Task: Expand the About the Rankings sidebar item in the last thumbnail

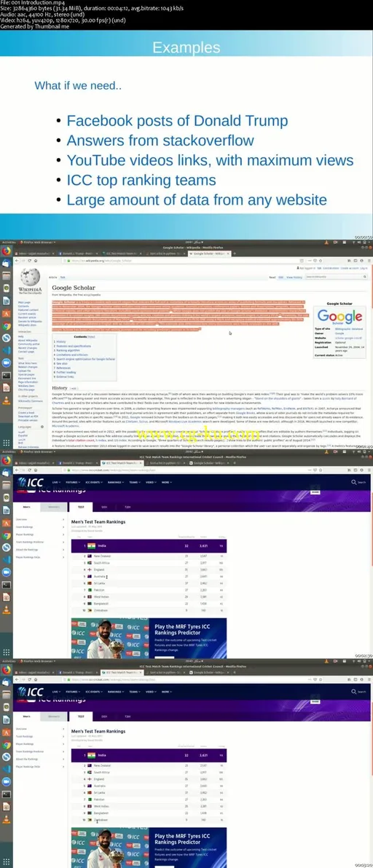Action: click(x=40, y=759)
